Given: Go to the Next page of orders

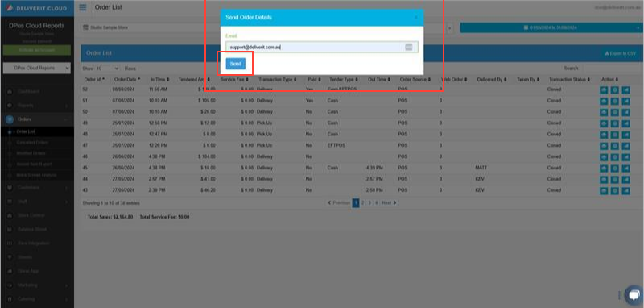Looking at the screenshot, I should click(x=389, y=202).
